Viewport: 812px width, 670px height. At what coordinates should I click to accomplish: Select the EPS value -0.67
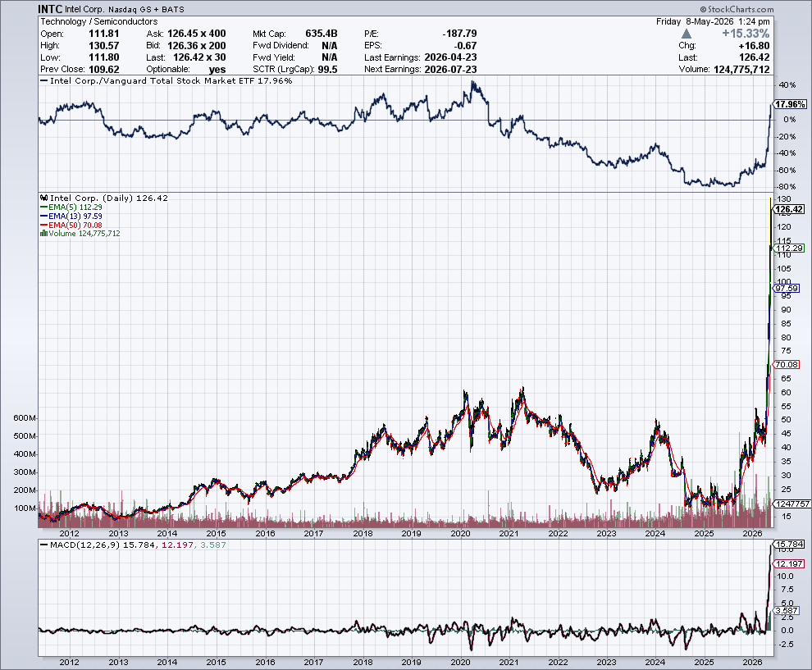[x=465, y=46]
